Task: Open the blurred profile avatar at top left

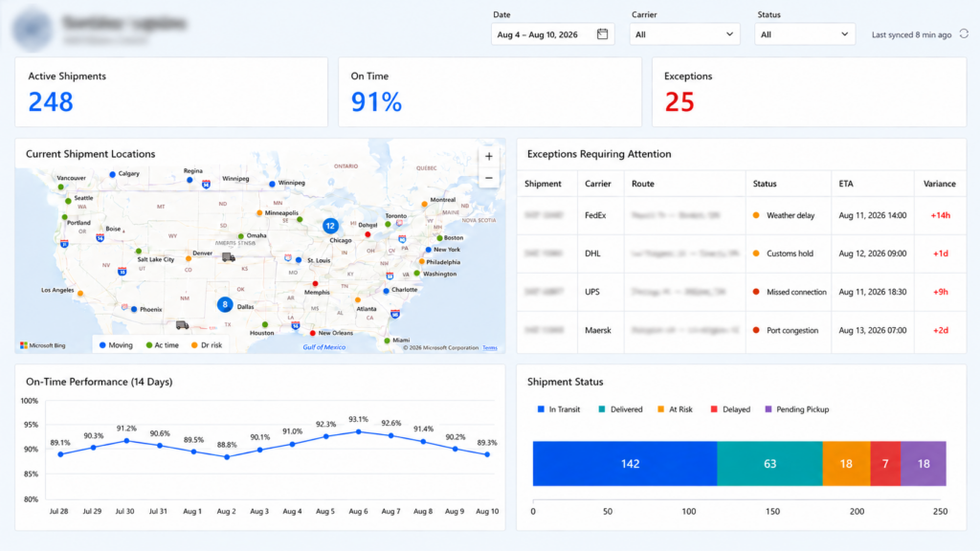Action: 33,29
